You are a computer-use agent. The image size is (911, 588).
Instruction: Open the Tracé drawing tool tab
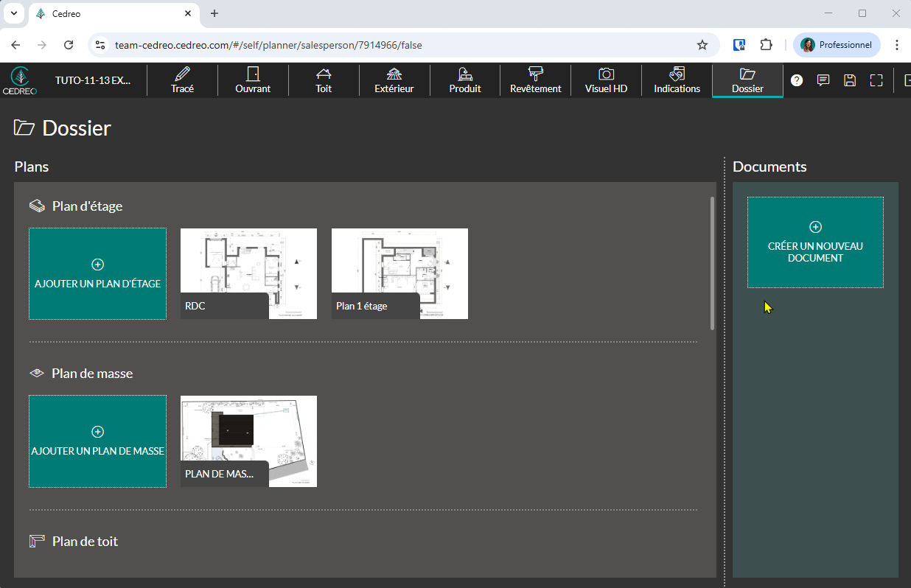[x=182, y=80]
